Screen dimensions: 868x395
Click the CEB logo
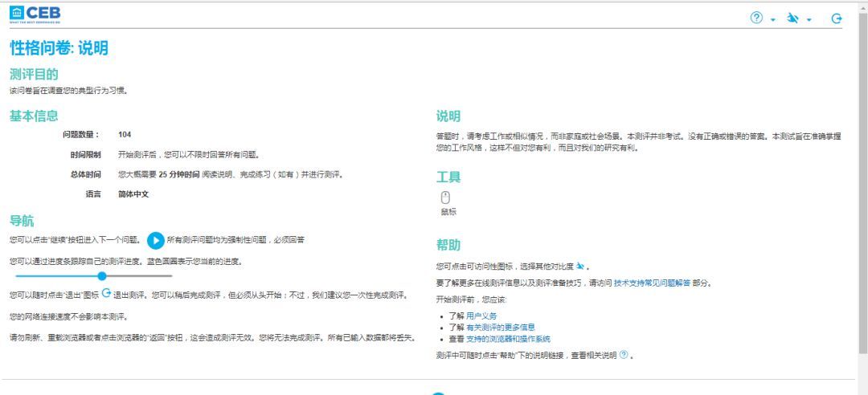[35, 14]
